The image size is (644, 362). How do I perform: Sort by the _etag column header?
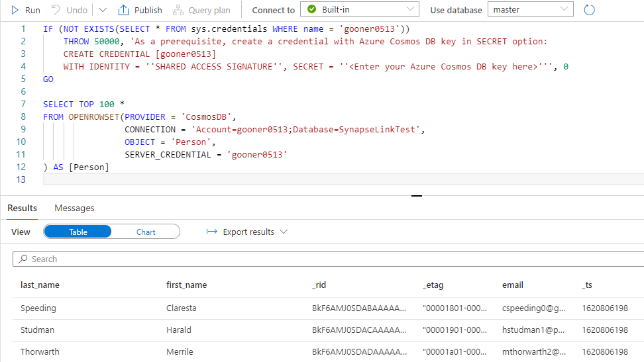coord(433,285)
